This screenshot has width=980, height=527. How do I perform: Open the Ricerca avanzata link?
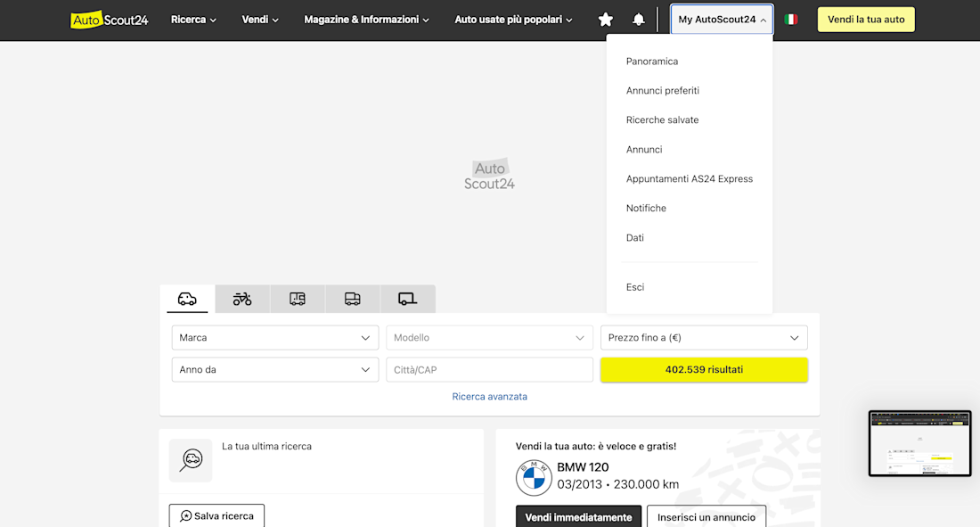coord(489,397)
